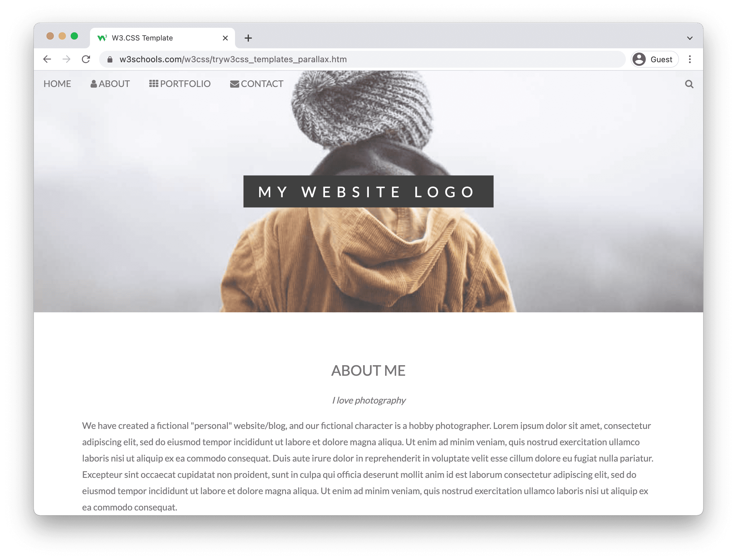Click the Guest profile button in browser
737x560 pixels.
click(654, 59)
